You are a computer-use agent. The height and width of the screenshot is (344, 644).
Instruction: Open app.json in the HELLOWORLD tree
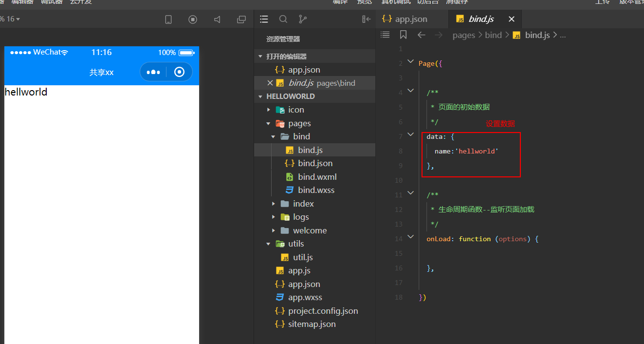314,284
